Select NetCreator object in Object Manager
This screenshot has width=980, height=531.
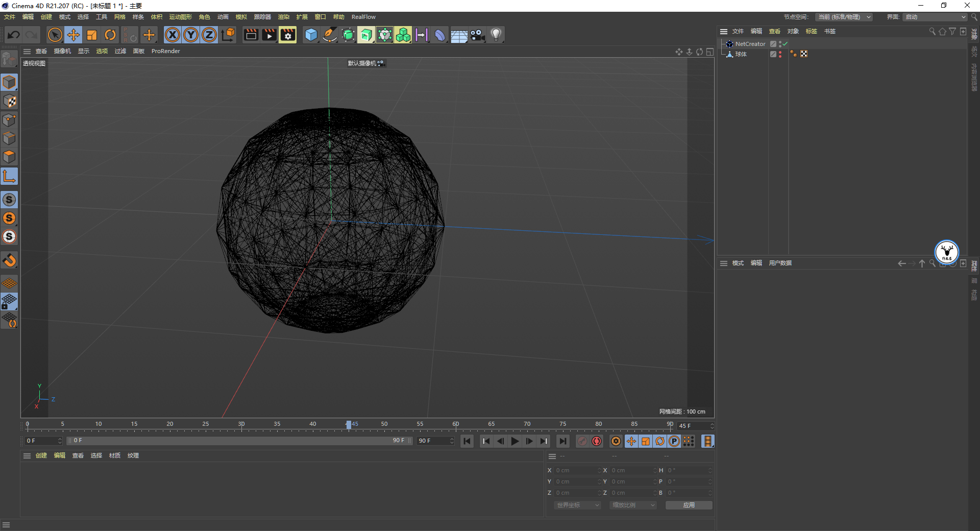click(750, 44)
